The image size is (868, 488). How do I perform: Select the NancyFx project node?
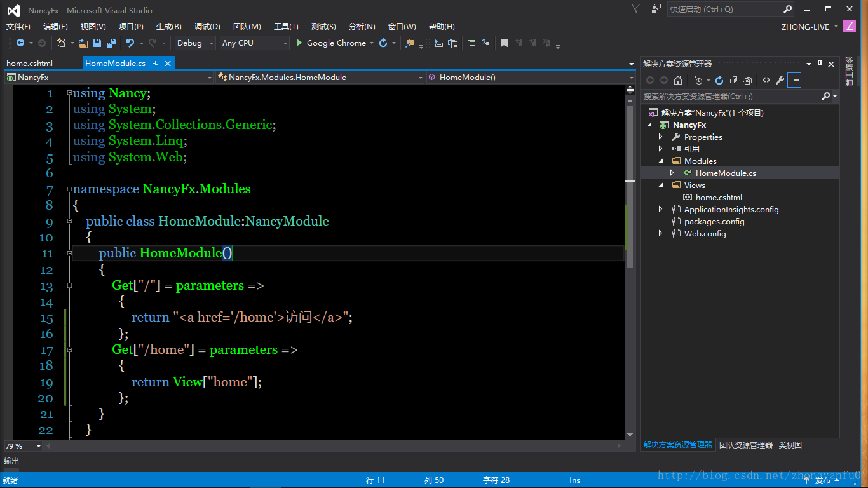click(689, 125)
